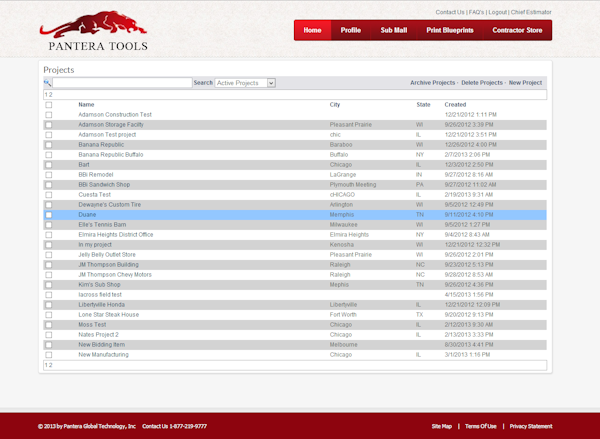Select the Duane project checkbox
The width and height of the screenshot is (600, 439).
pos(49,215)
